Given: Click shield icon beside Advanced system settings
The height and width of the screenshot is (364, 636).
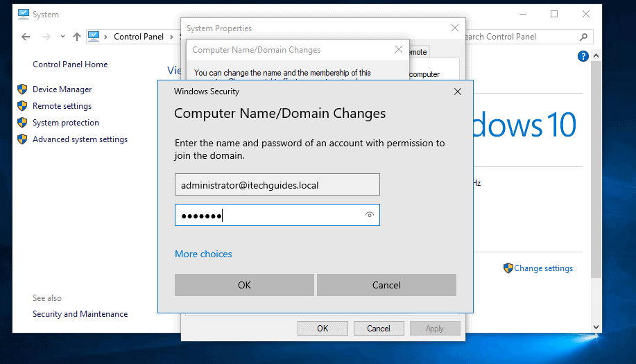Looking at the screenshot, I should click(x=22, y=139).
